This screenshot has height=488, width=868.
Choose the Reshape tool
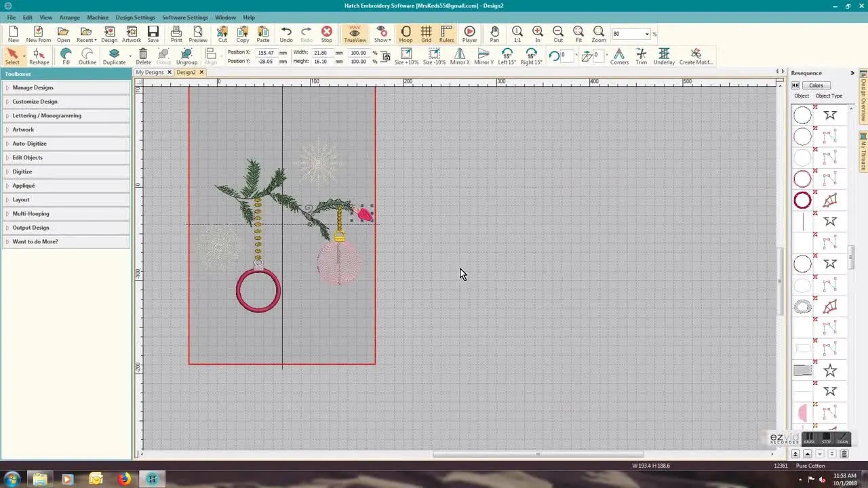tap(39, 57)
